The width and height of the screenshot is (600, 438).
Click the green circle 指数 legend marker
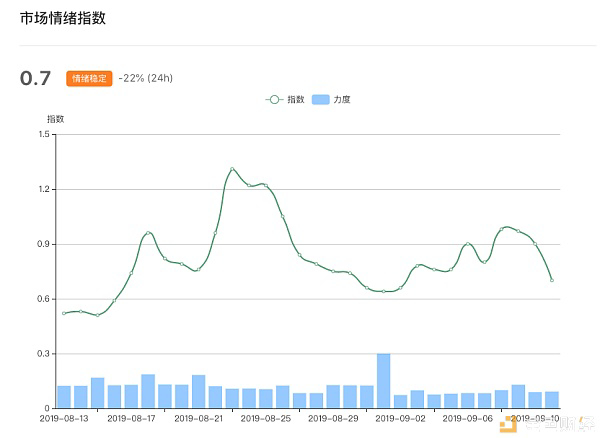coord(274,100)
